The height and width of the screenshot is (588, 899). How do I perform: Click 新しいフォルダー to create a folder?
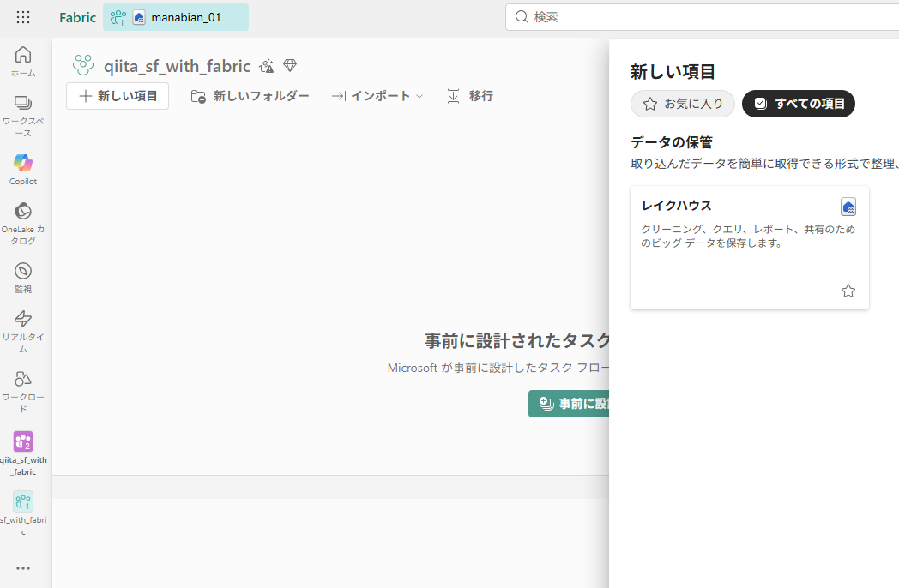[x=250, y=96]
